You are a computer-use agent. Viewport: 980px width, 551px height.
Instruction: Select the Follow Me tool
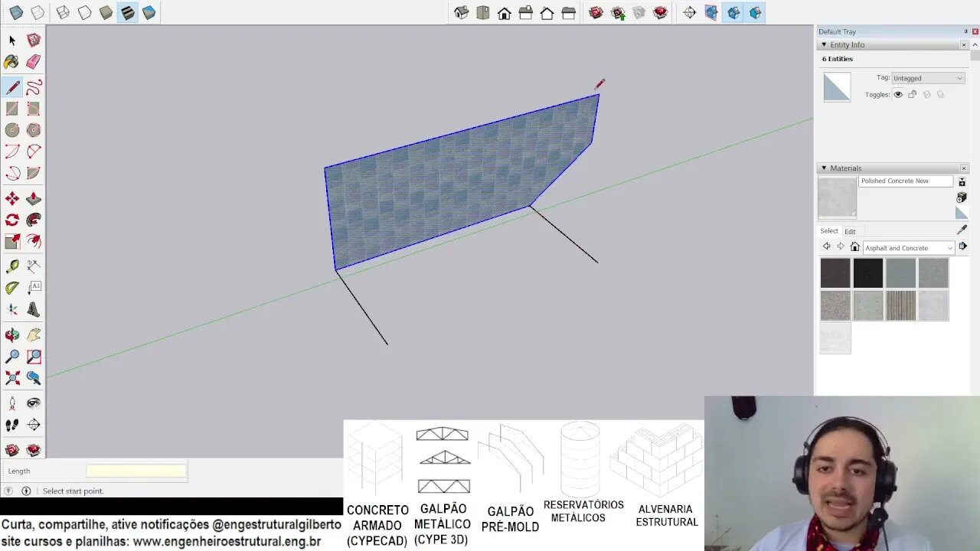point(34,220)
